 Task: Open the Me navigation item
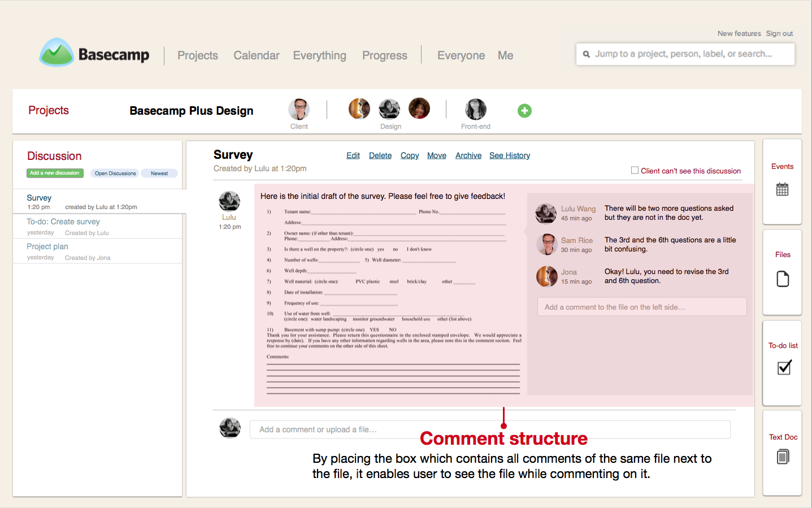(506, 55)
